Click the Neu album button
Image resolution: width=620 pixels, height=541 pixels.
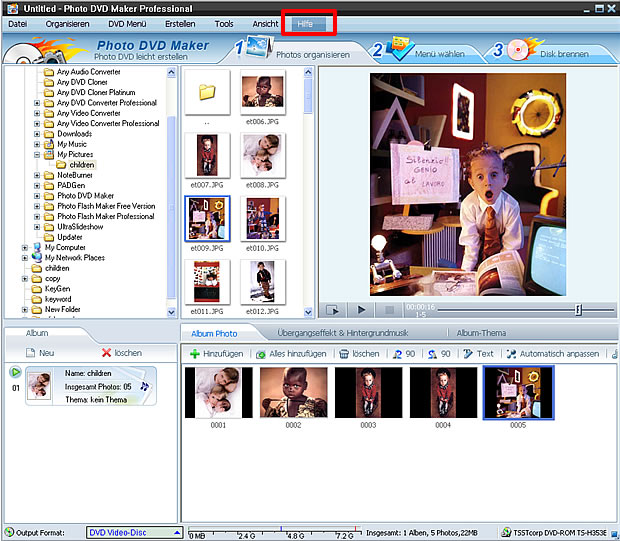point(40,353)
